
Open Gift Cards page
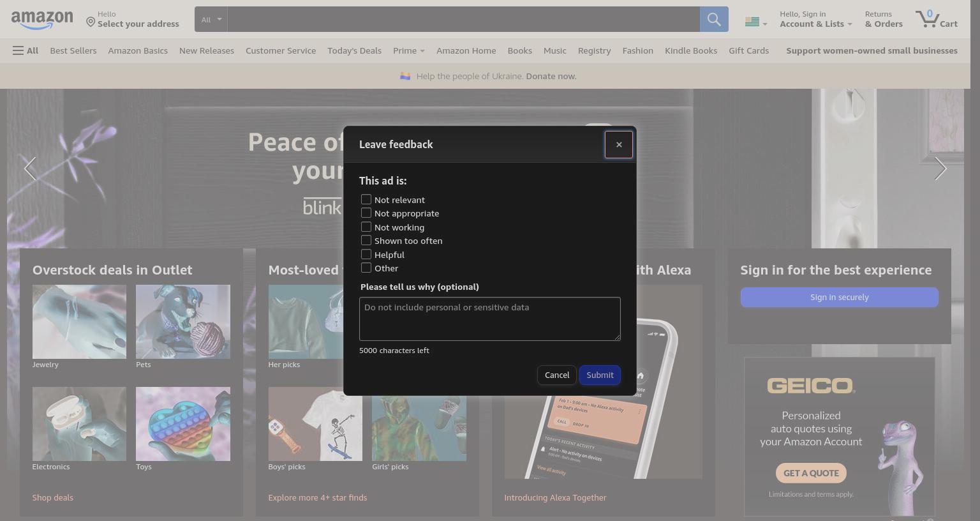[x=749, y=50]
